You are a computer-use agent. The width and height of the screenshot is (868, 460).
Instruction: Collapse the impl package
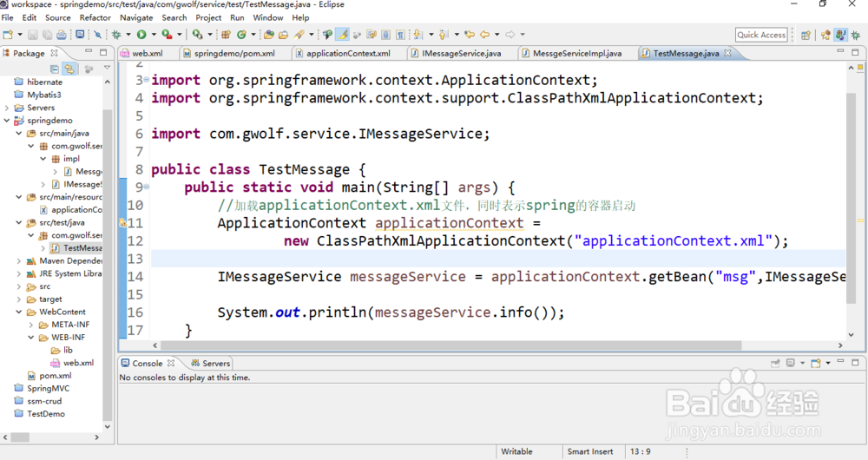point(43,158)
